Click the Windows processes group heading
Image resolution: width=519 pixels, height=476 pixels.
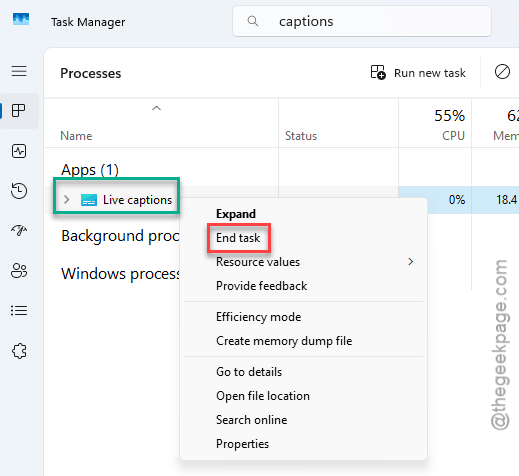coord(120,274)
